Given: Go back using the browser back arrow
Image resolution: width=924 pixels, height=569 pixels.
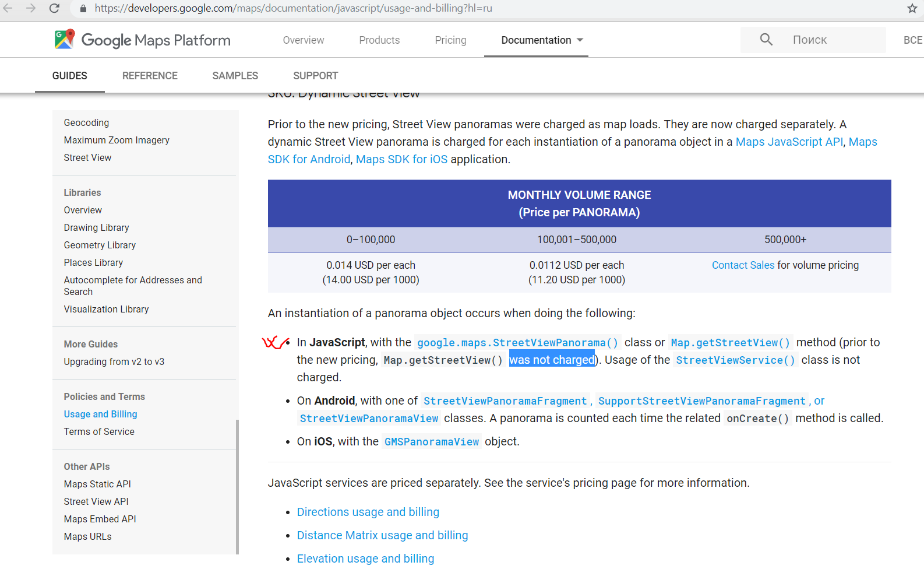Looking at the screenshot, I should (x=8, y=8).
